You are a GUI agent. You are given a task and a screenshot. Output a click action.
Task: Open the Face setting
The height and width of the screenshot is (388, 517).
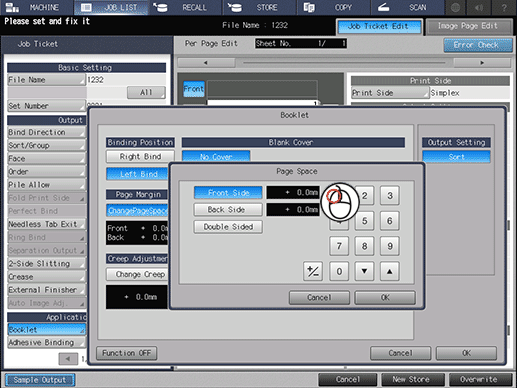46,159
